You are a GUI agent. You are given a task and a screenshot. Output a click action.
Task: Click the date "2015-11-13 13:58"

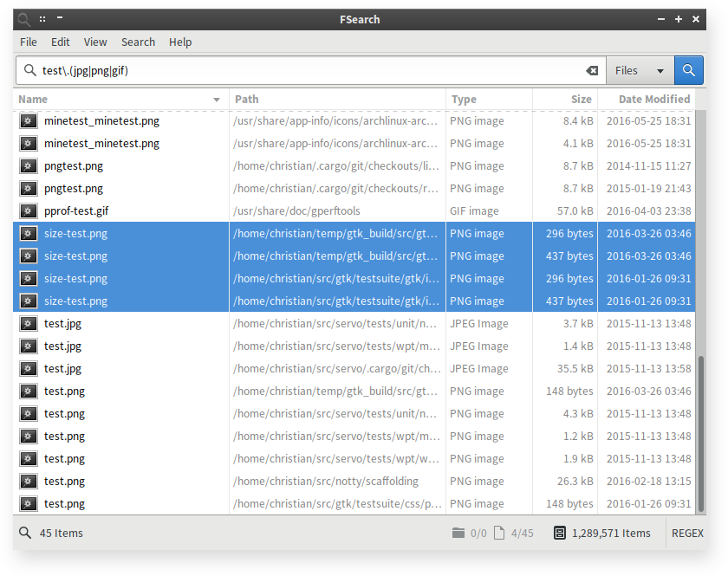point(648,368)
